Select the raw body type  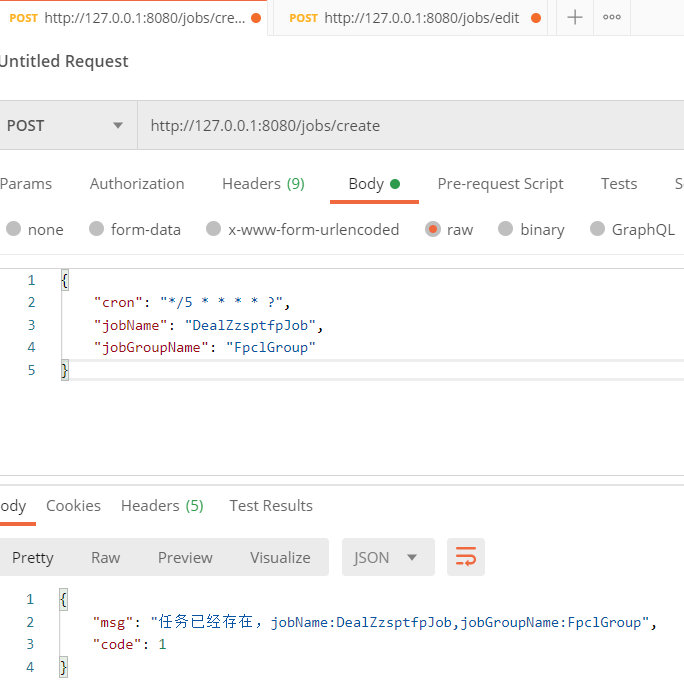(449, 229)
